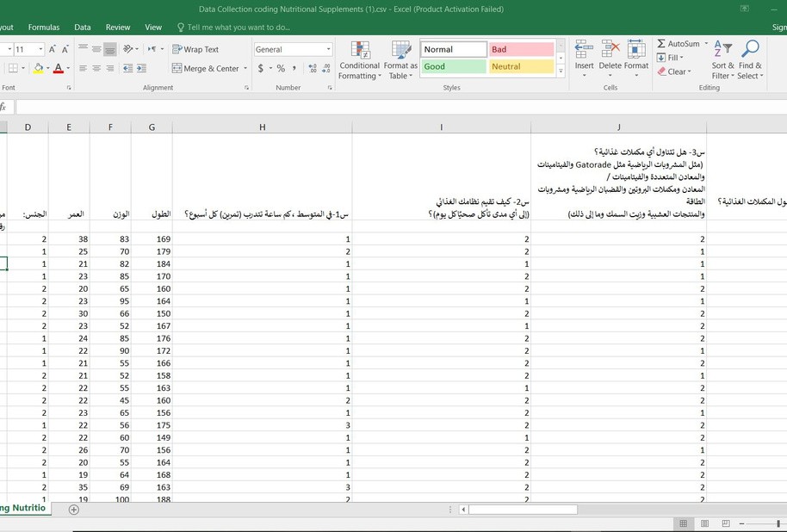
Task: Click the Percent Style icon
Action: point(279,69)
